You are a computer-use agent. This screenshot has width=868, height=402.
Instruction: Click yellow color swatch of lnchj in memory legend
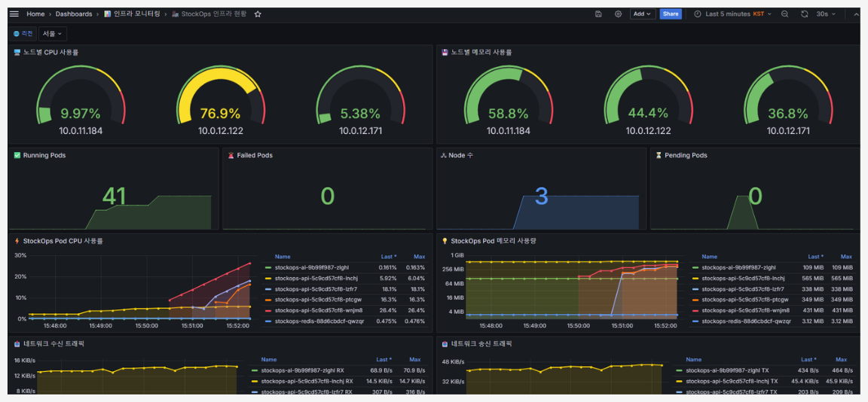coord(696,278)
